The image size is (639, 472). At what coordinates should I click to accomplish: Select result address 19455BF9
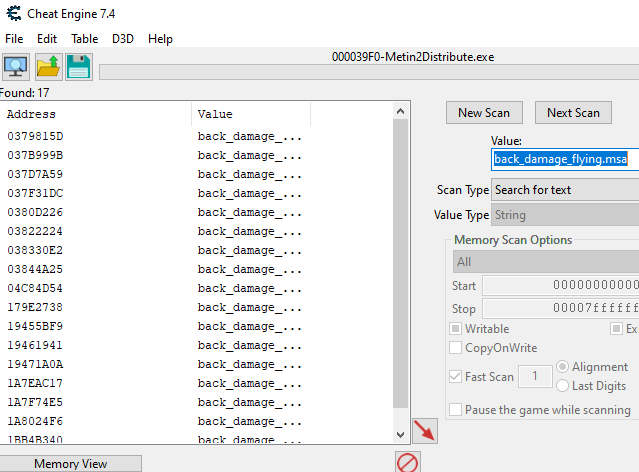35,326
